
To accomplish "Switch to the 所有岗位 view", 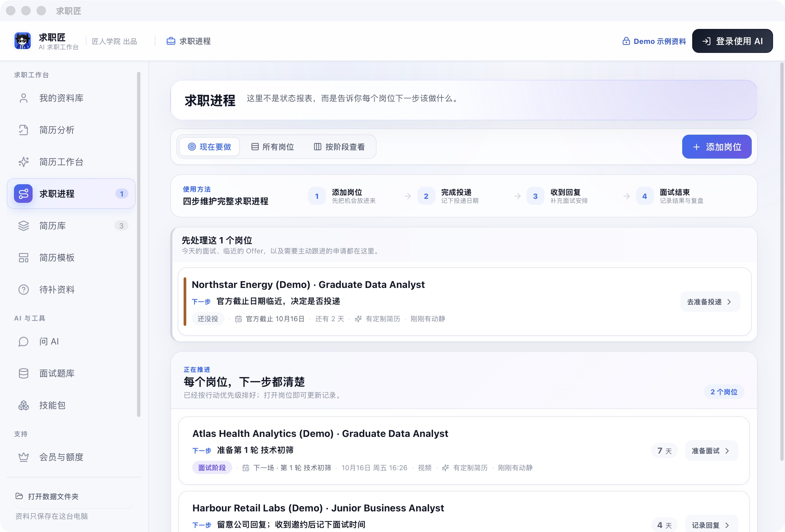I will (x=273, y=147).
